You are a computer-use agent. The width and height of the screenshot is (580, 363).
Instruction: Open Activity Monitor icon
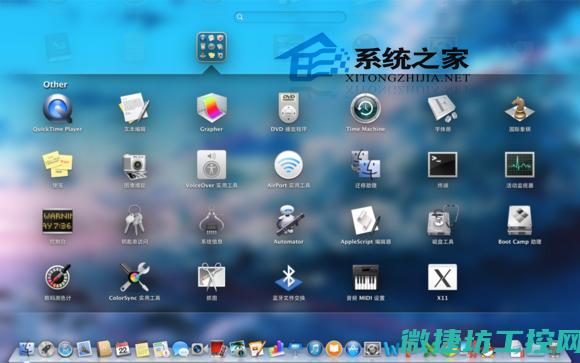pyautogui.click(x=519, y=165)
